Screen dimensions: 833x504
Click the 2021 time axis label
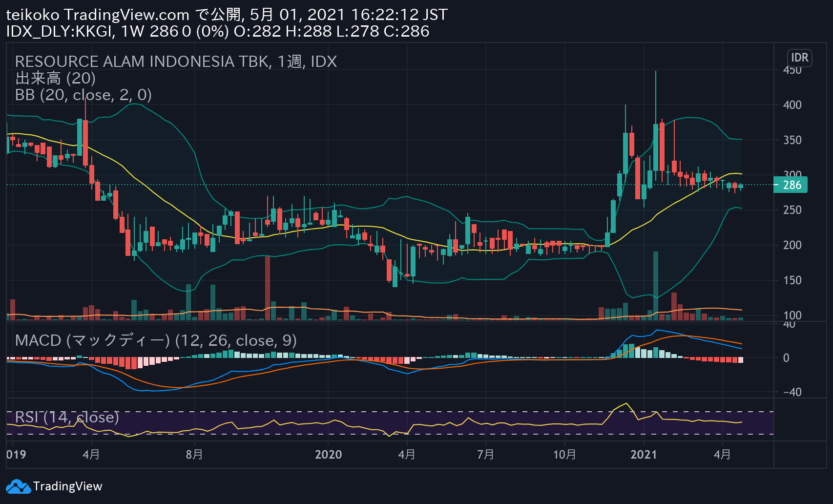click(644, 455)
